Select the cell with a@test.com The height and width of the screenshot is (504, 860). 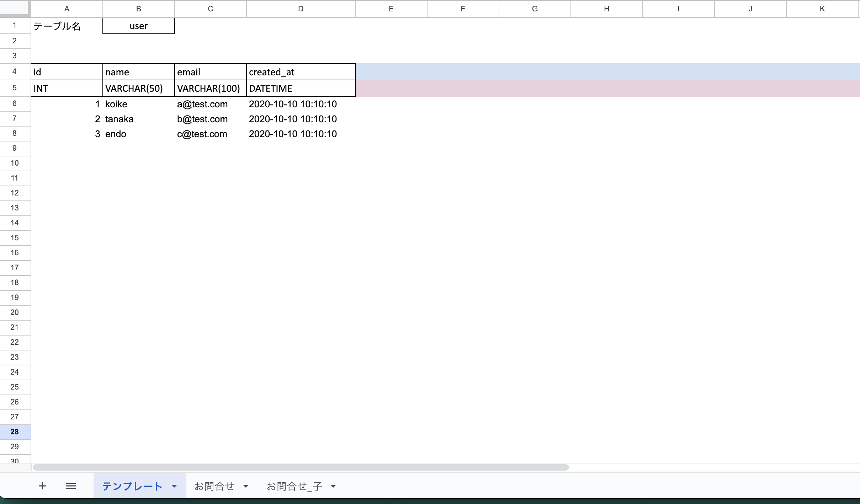(210, 104)
